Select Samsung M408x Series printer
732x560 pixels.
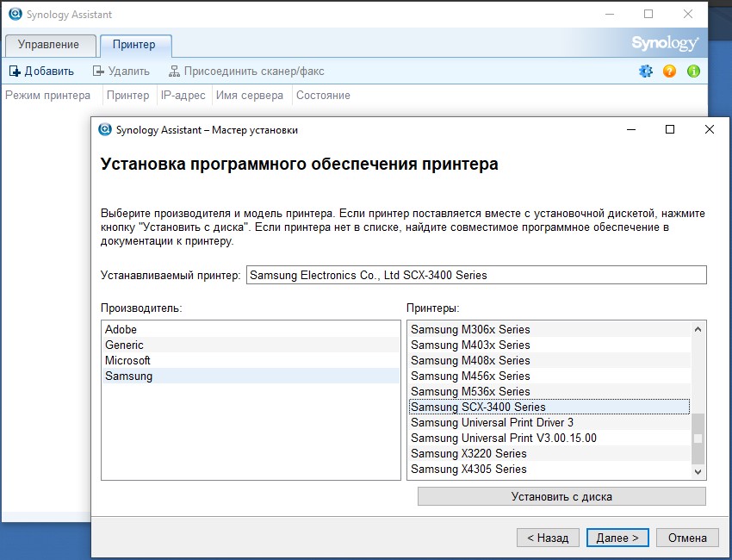click(x=549, y=361)
